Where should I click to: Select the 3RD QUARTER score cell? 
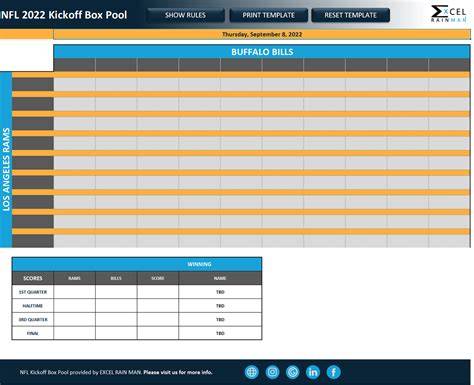coord(158,319)
